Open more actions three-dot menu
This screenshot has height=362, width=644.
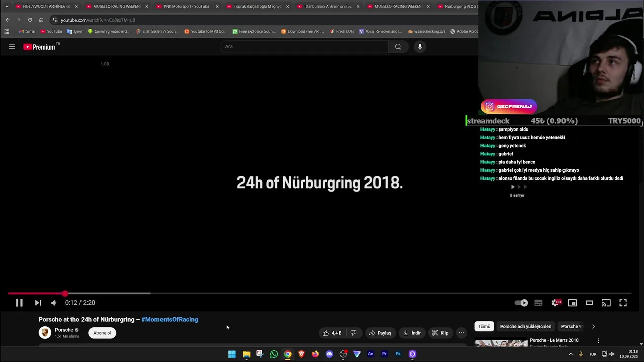pos(461,333)
